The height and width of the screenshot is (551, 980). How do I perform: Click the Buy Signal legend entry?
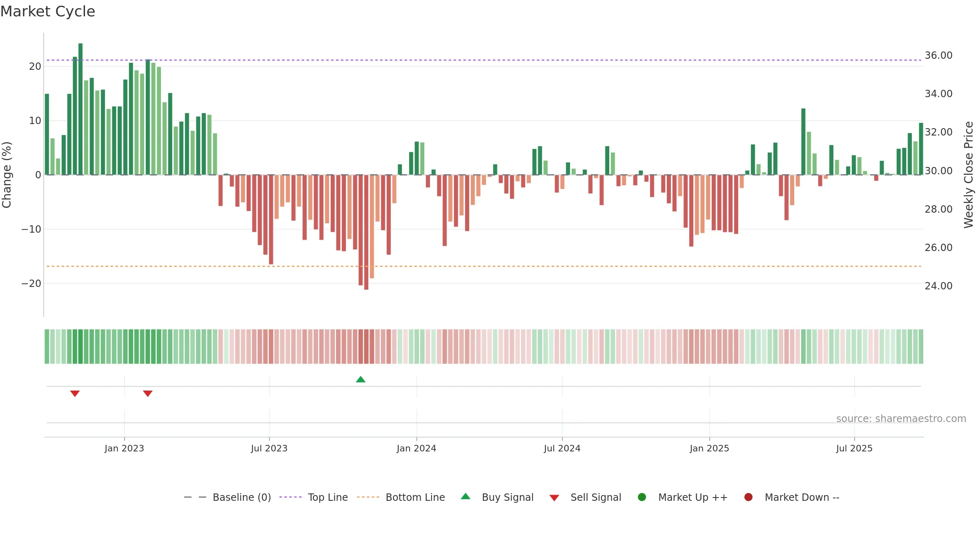(x=497, y=497)
